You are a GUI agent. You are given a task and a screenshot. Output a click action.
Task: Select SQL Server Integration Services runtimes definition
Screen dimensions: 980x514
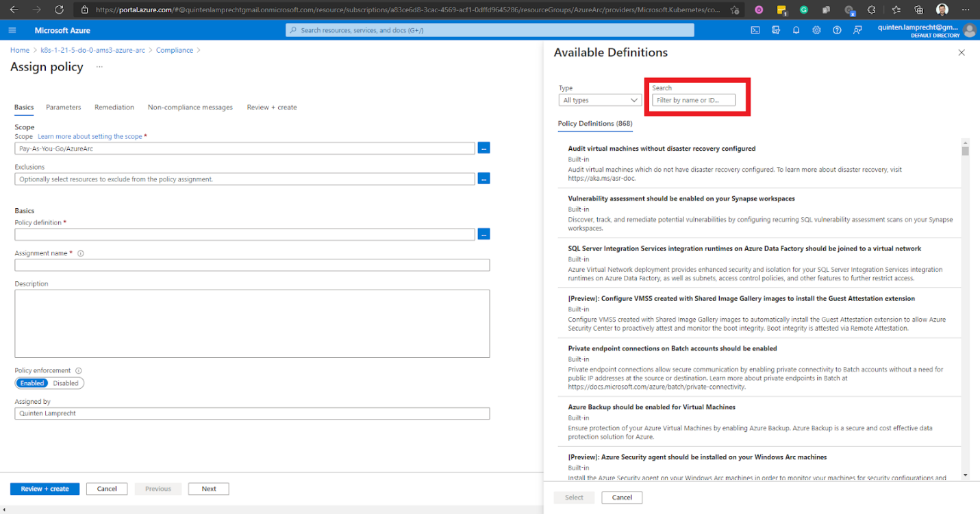click(759, 263)
